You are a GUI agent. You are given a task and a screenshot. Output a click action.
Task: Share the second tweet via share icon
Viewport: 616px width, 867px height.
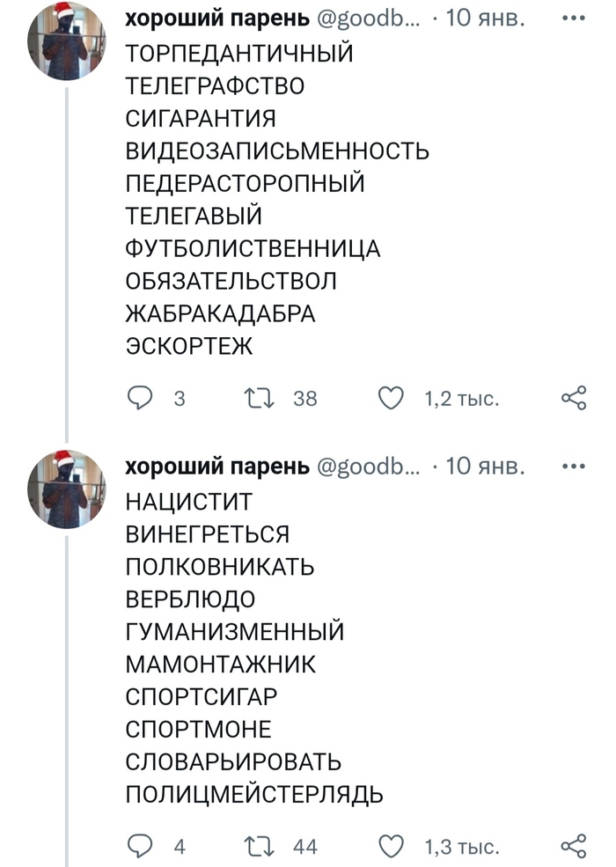tap(573, 847)
